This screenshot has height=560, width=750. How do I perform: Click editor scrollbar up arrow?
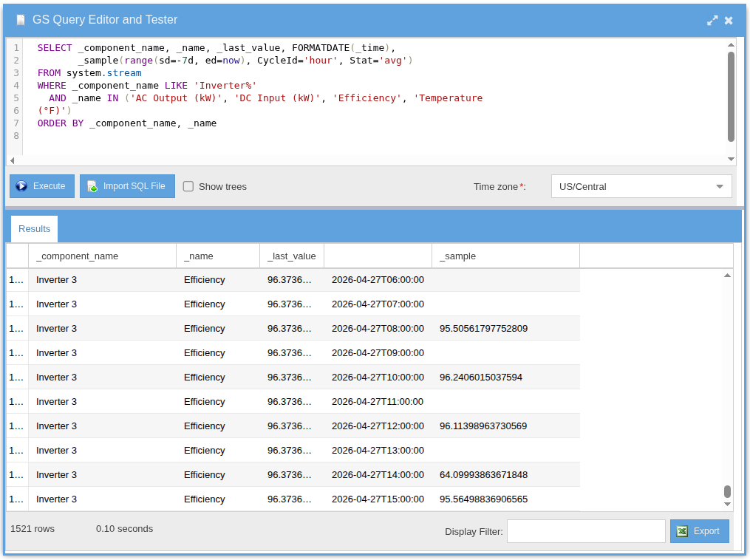coord(731,45)
